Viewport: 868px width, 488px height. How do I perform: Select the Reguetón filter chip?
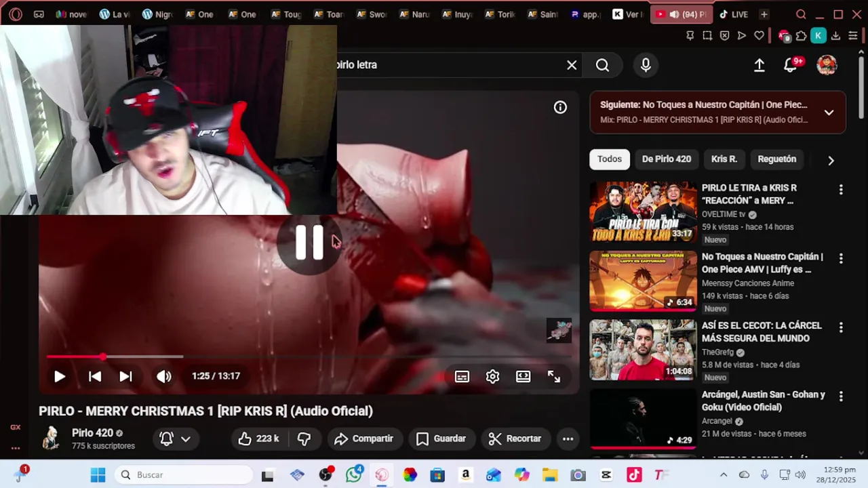(776, 159)
